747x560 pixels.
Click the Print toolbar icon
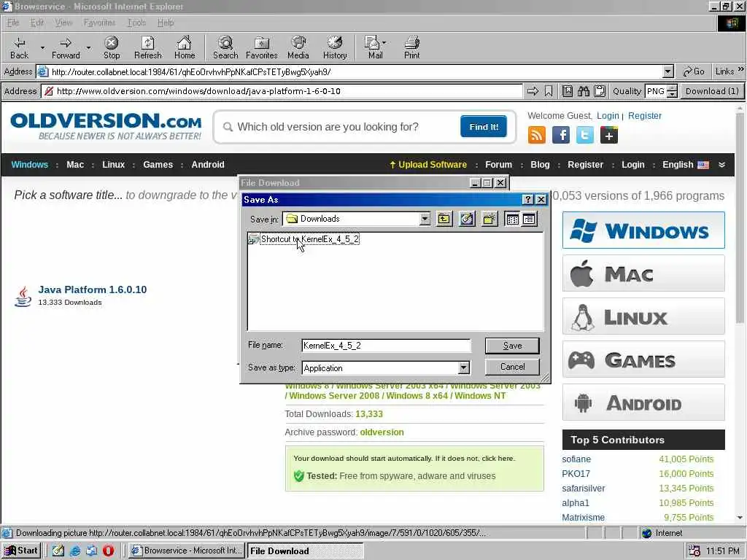tap(411, 47)
